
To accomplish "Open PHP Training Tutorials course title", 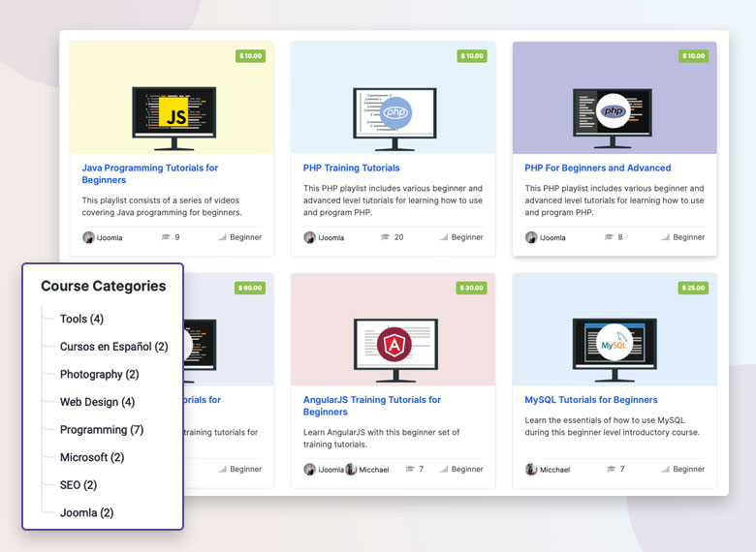I will coord(352,169).
